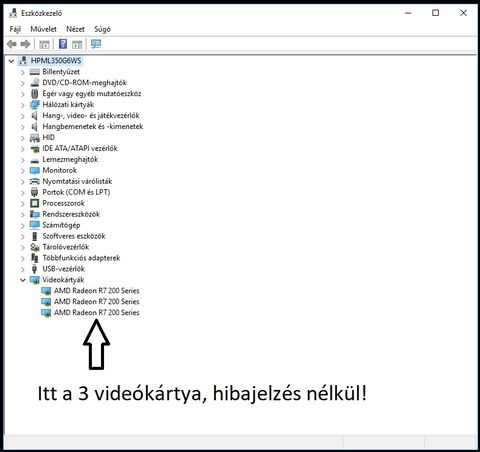Click the Monitorok display icon
Image resolution: width=480 pixels, height=452 pixels.
pos(35,170)
